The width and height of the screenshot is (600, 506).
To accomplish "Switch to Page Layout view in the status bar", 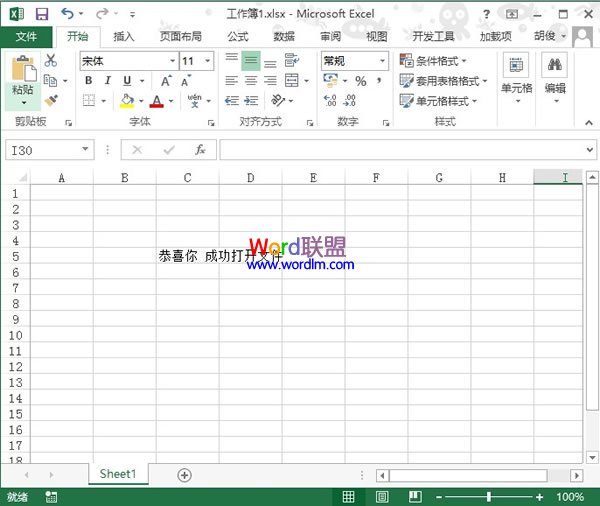I will click(x=382, y=497).
